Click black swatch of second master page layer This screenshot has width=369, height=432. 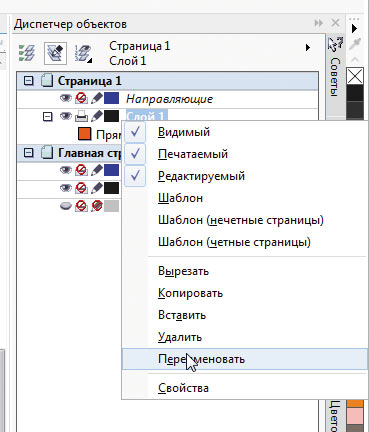pyautogui.click(x=111, y=188)
